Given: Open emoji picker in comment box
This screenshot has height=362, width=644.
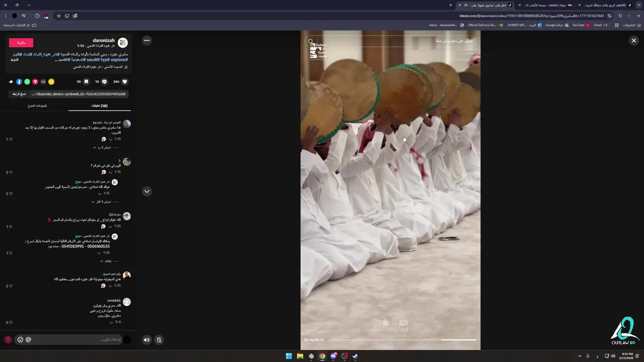Looking at the screenshot, I should pos(20,339).
